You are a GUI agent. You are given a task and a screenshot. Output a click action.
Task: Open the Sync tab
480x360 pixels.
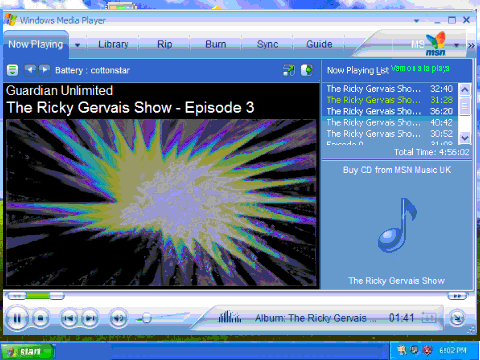[x=267, y=44]
